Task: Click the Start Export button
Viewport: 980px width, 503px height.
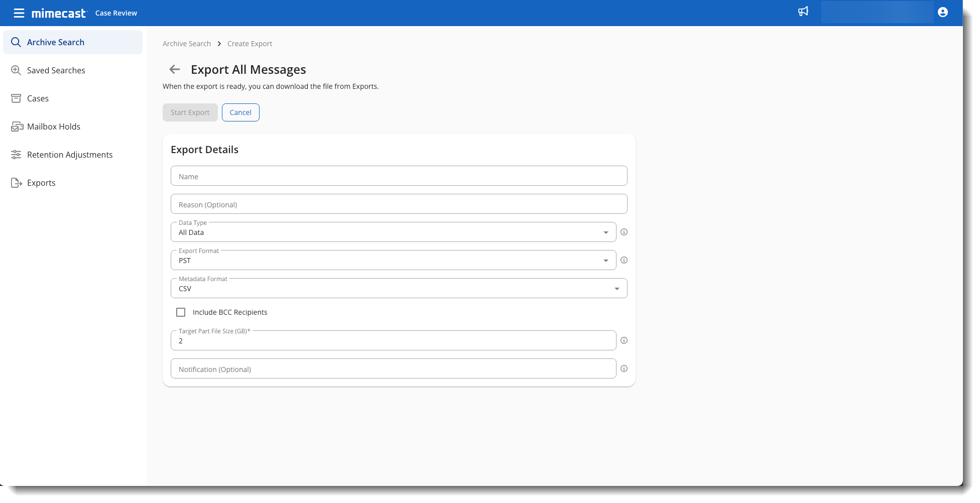Action: [x=190, y=112]
